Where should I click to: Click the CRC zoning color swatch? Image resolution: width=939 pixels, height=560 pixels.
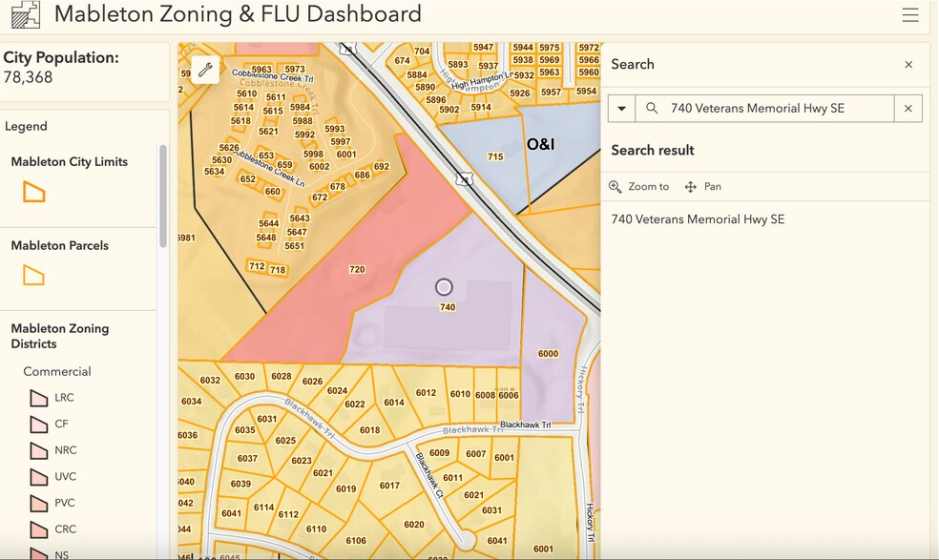pyautogui.click(x=39, y=529)
